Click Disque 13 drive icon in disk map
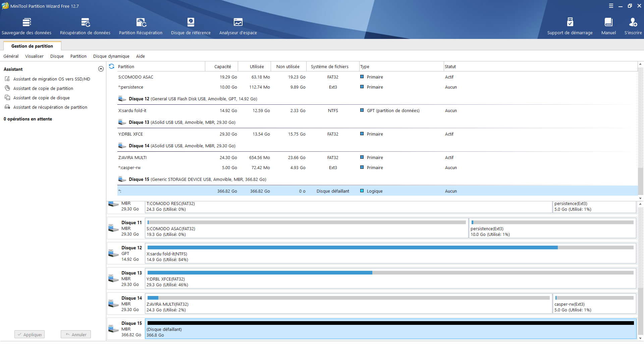The width and height of the screenshot is (644, 349). 113,279
